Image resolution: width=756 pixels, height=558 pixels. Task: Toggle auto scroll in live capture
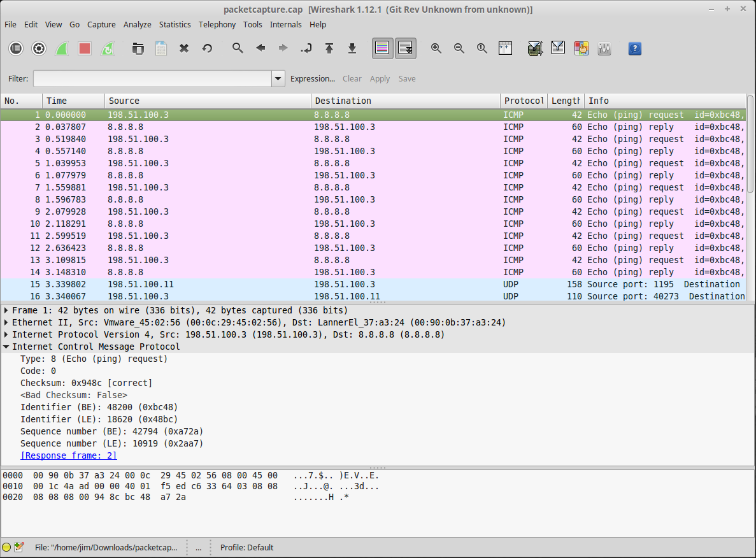(x=405, y=48)
